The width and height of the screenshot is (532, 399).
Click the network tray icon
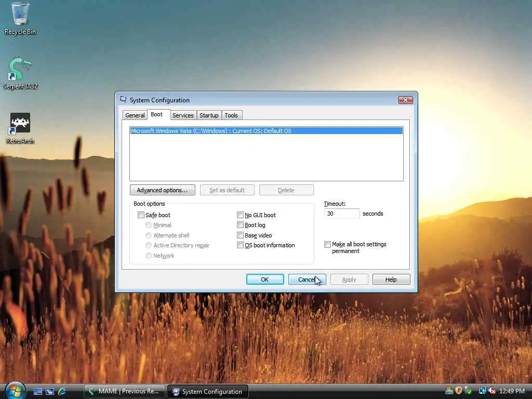482,391
